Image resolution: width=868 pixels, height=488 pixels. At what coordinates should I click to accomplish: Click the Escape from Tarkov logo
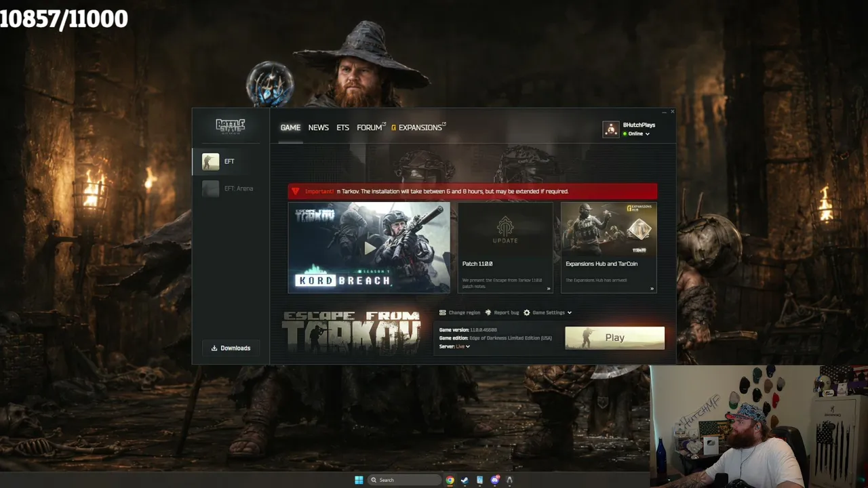tap(351, 331)
